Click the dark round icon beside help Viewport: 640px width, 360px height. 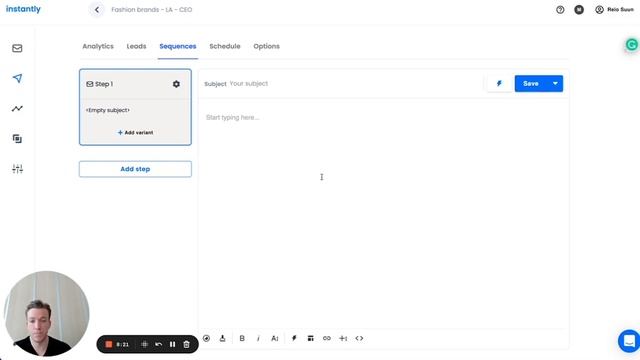(x=579, y=10)
